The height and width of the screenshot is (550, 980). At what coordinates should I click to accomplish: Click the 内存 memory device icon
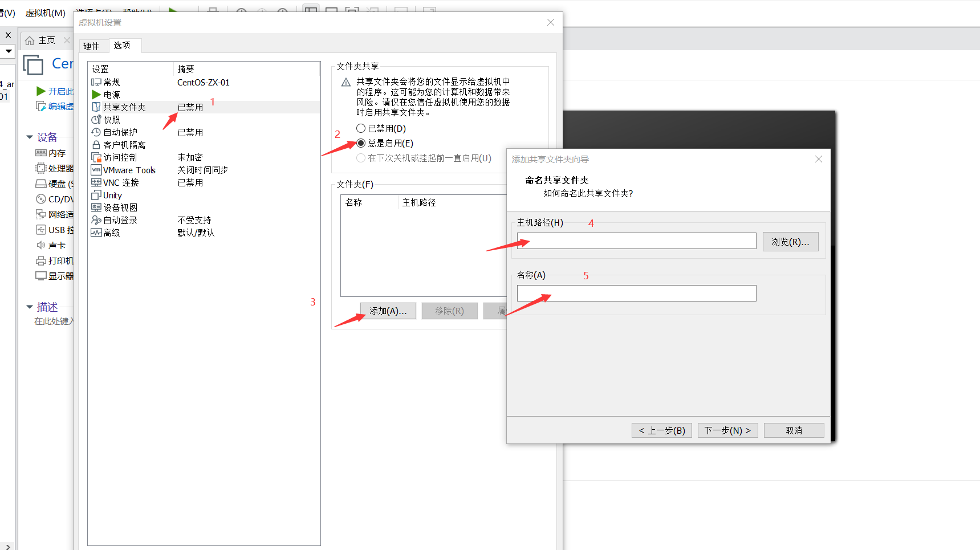(x=41, y=153)
